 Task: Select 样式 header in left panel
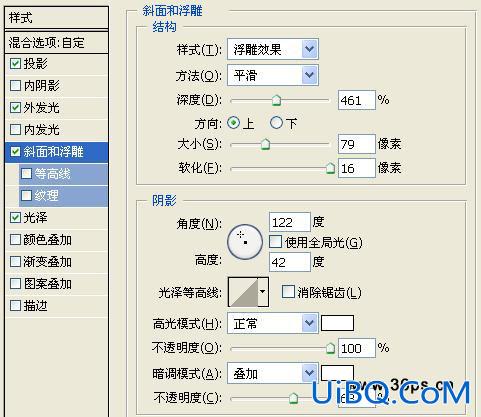56,18
